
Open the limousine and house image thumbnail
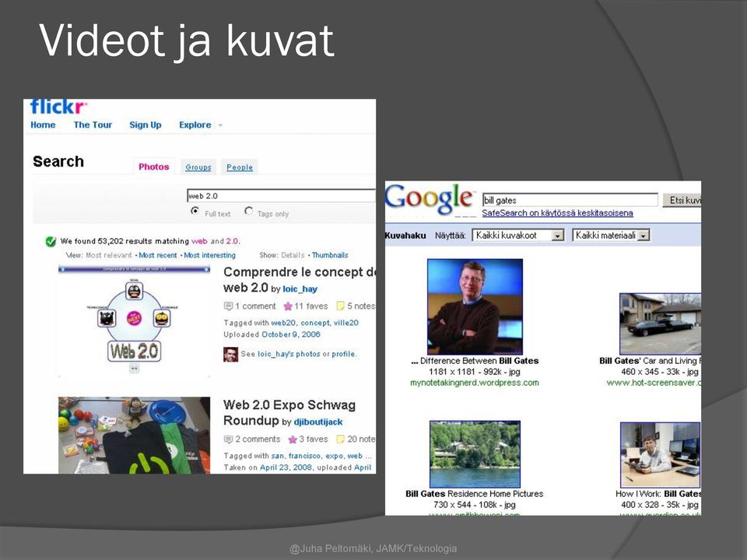661,324
